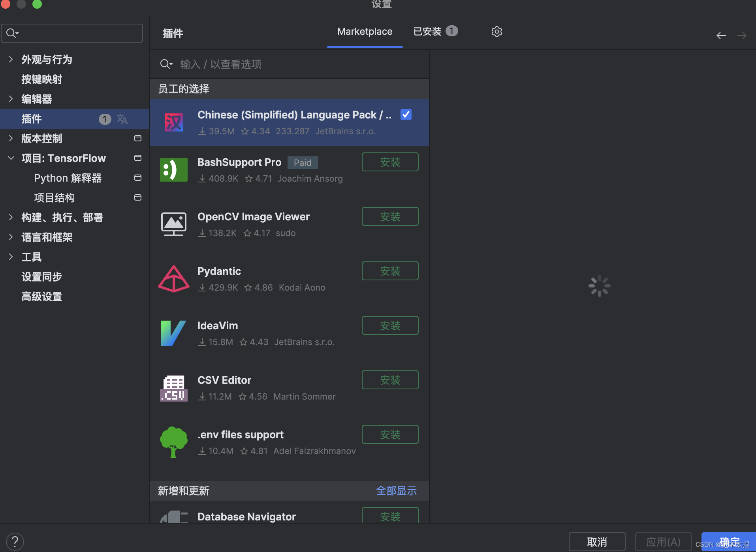Install the Pydantic plugin
Viewport: 756px width, 552px height.
[x=390, y=271]
